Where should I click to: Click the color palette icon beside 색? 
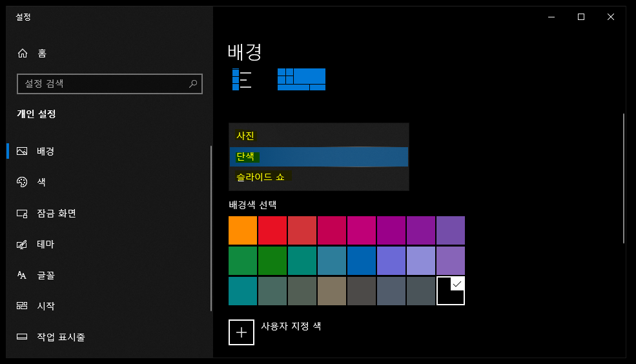pyautogui.click(x=22, y=182)
